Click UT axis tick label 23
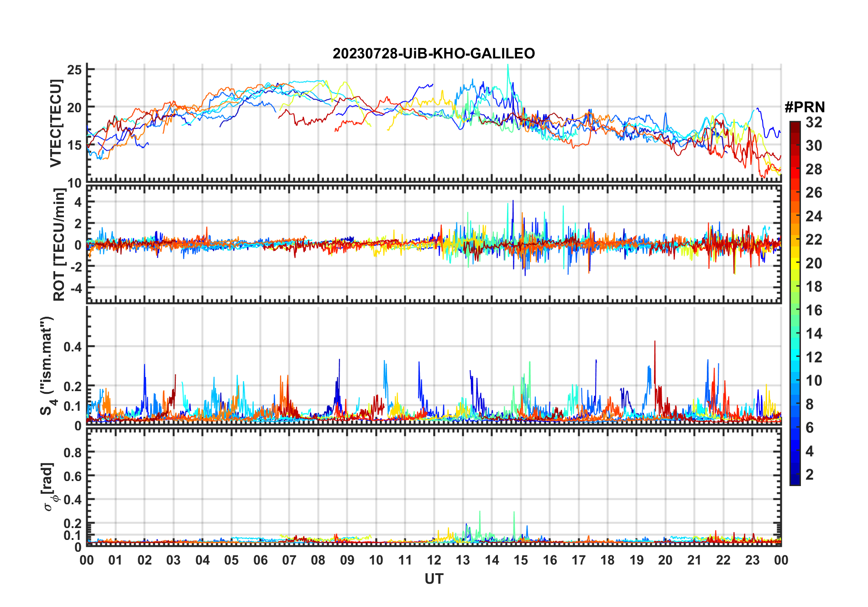 click(752, 560)
